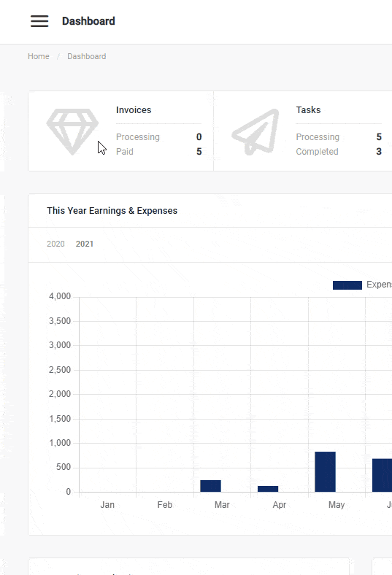
Task: Click the Jan axis label
Action: (x=107, y=505)
